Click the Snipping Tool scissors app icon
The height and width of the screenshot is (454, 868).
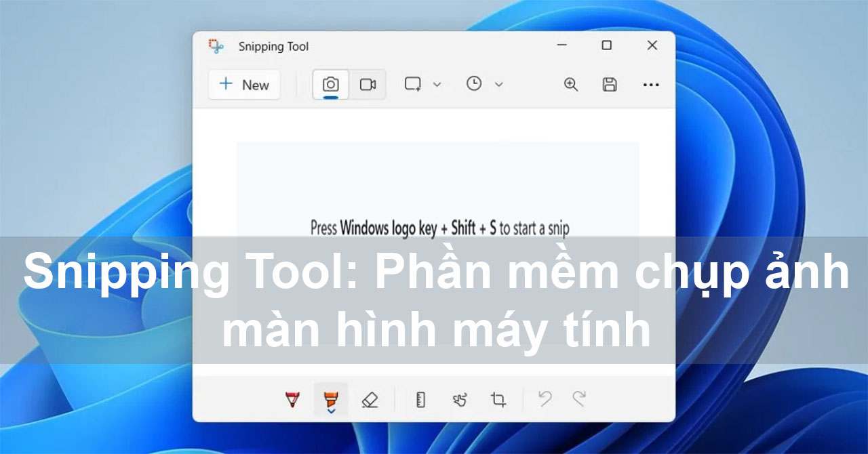tap(216, 46)
